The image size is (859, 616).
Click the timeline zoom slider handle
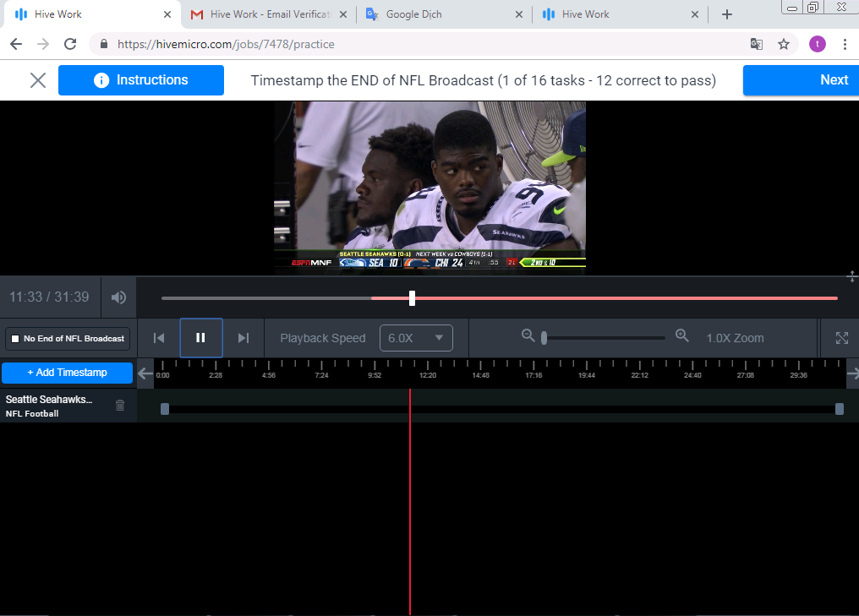[x=544, y=338]
